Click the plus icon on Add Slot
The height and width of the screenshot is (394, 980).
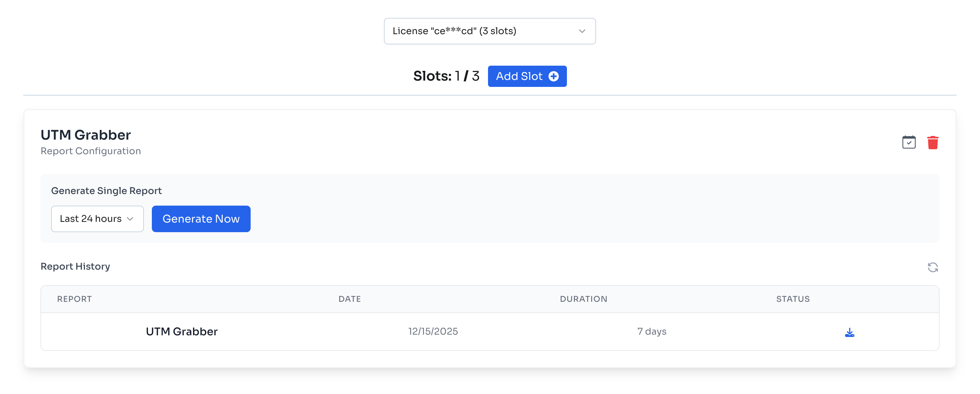[x=554, y=76]
